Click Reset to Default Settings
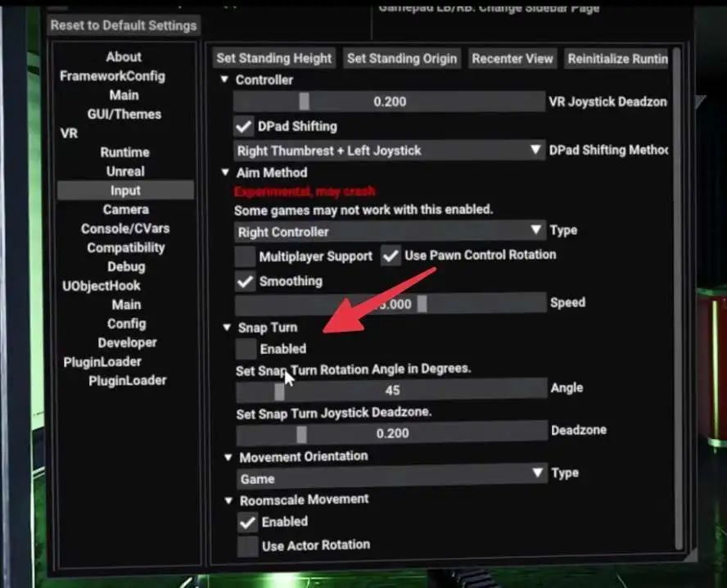Viewport: 727px width, 588px height. [x=123, y=25]
